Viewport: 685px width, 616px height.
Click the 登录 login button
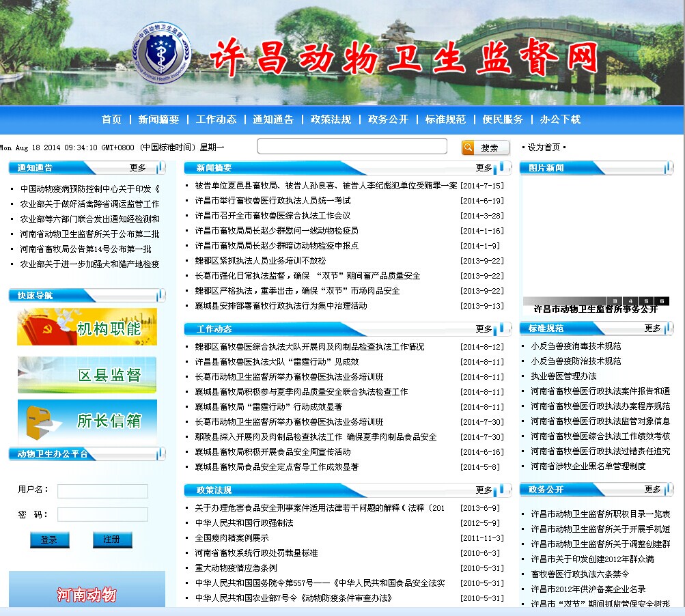[x=49, y=540]
